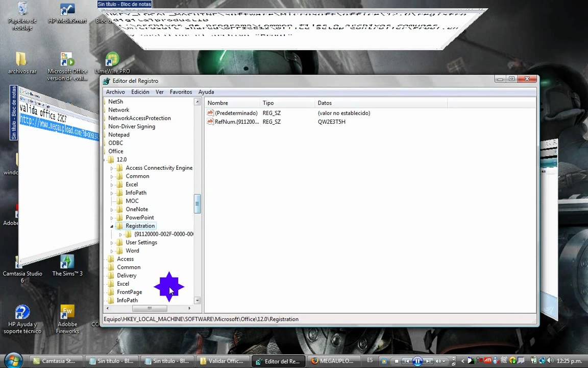
Task: Open the Papelera de reciclaje icon
Action: (22, 16)
